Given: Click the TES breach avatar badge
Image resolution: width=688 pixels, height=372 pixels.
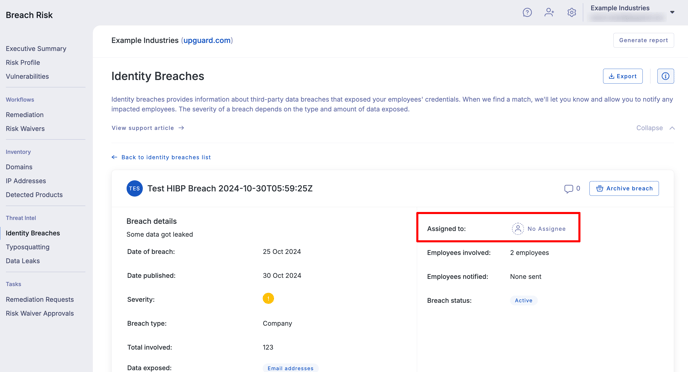Looking at the screenshot, I should click(x=134, y=189).
